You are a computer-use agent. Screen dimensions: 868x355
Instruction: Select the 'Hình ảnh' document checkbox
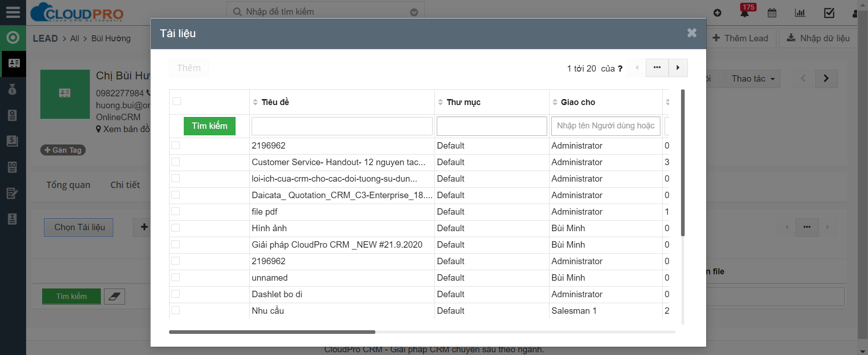click(x=176, y=228)
